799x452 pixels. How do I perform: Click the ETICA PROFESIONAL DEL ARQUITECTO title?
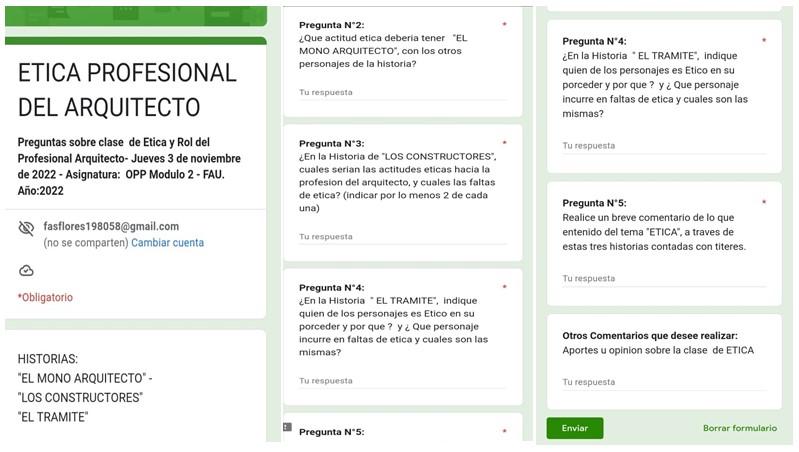tap(127, 90)
